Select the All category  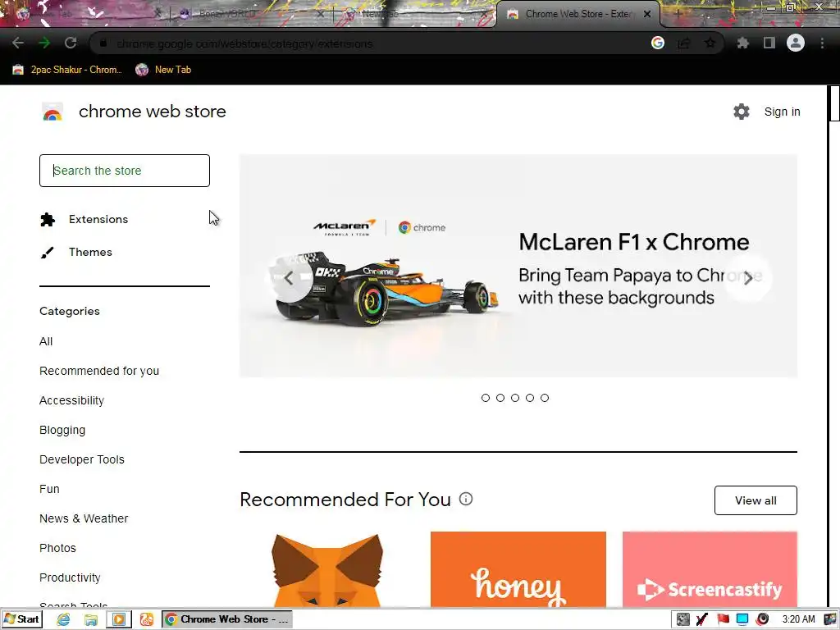tap(46, 341)
